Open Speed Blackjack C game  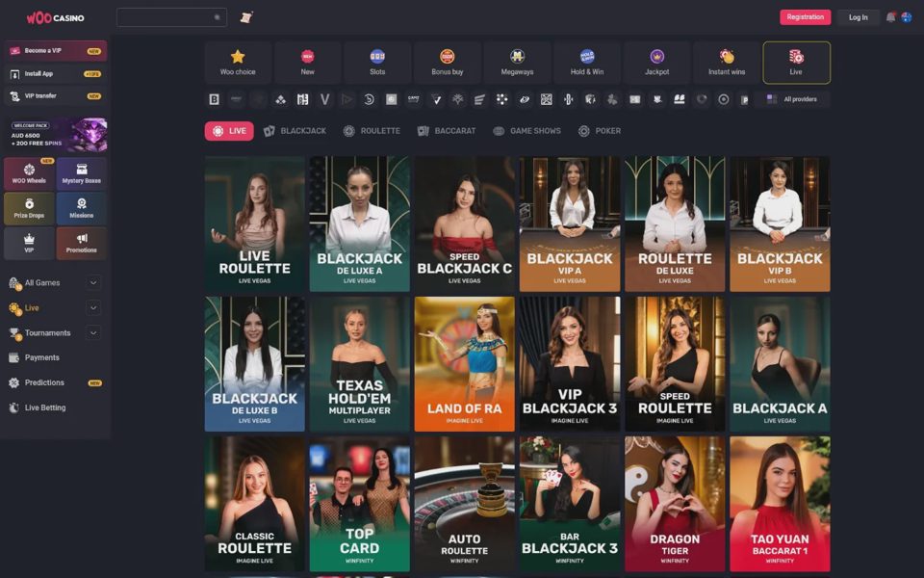[x=464, y=223]
